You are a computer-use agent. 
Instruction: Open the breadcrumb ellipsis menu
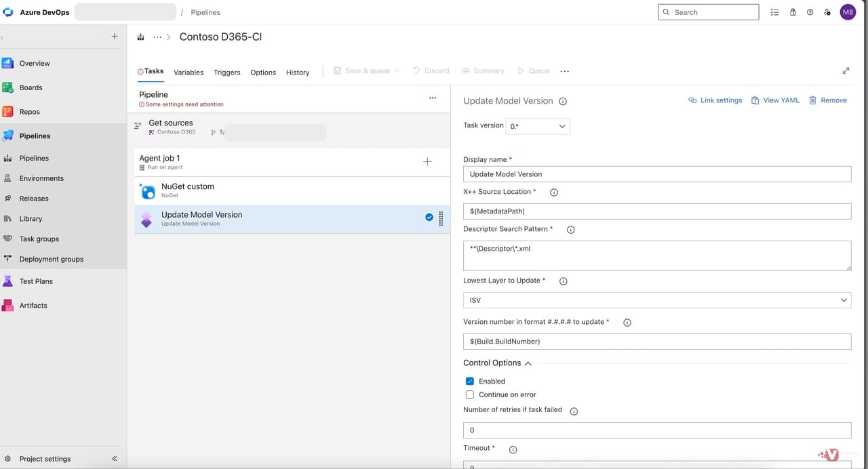click(157, 37)
